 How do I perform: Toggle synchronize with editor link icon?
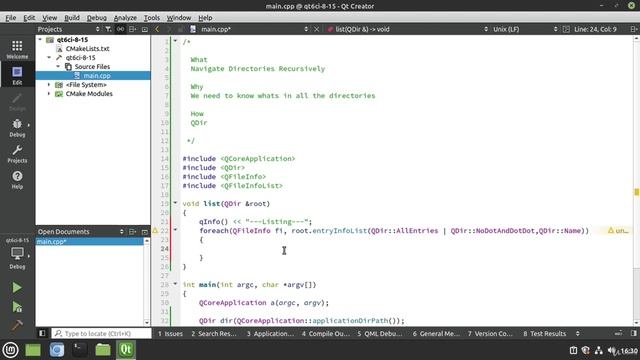(120, 29)
